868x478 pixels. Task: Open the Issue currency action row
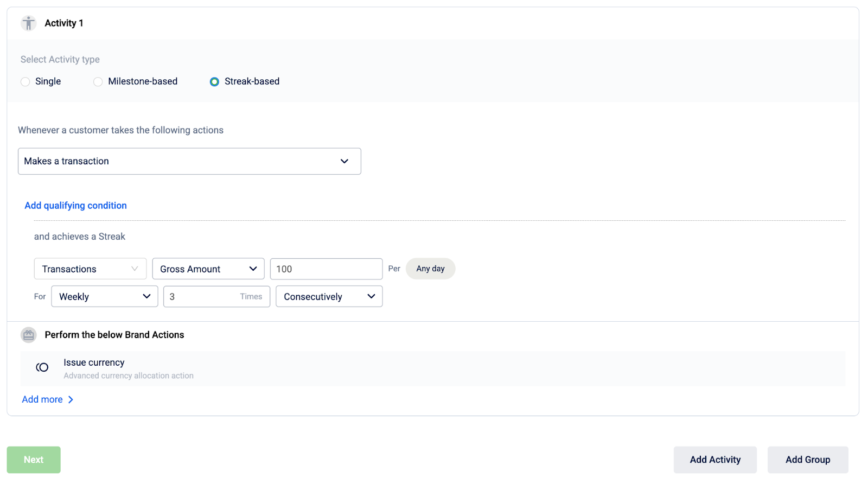pyautogui.click(x=433, y=369)
